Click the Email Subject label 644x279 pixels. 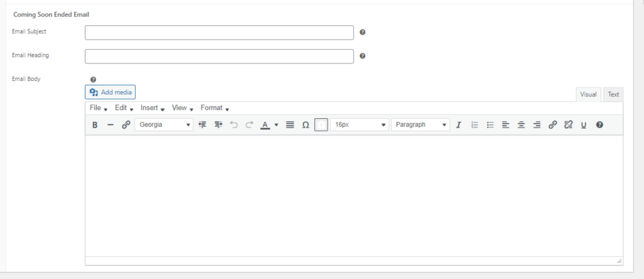click(x=29, y=31)
